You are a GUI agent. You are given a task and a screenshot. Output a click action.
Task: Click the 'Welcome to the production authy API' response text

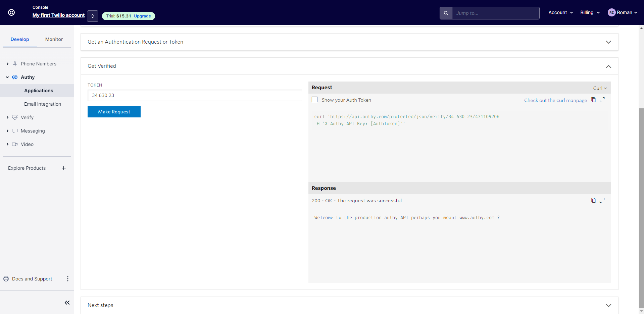407,218
